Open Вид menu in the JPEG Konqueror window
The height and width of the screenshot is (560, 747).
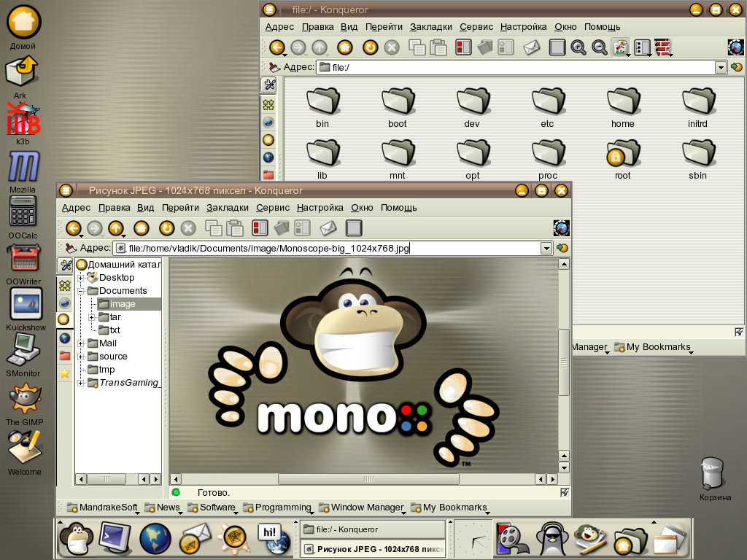145,208
